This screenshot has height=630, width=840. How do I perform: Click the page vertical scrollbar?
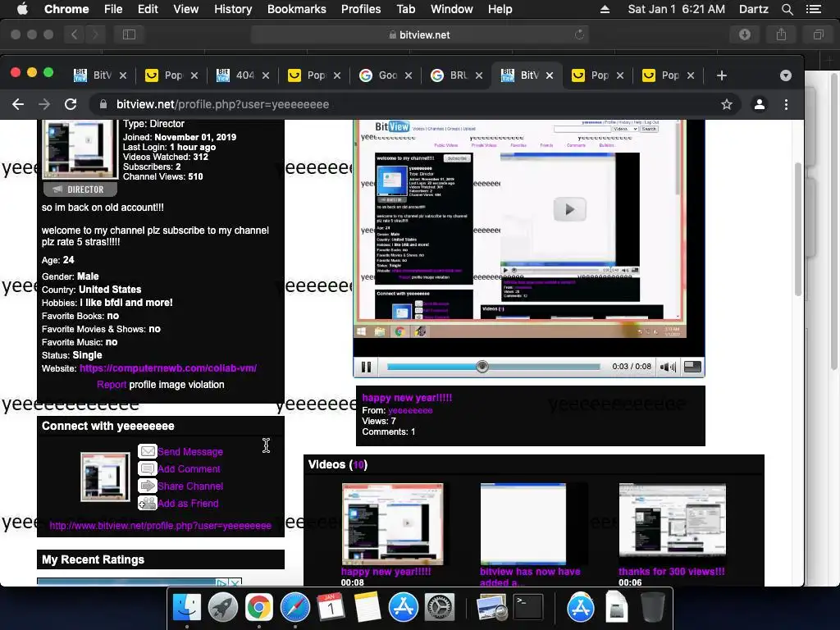pos(797,230)
